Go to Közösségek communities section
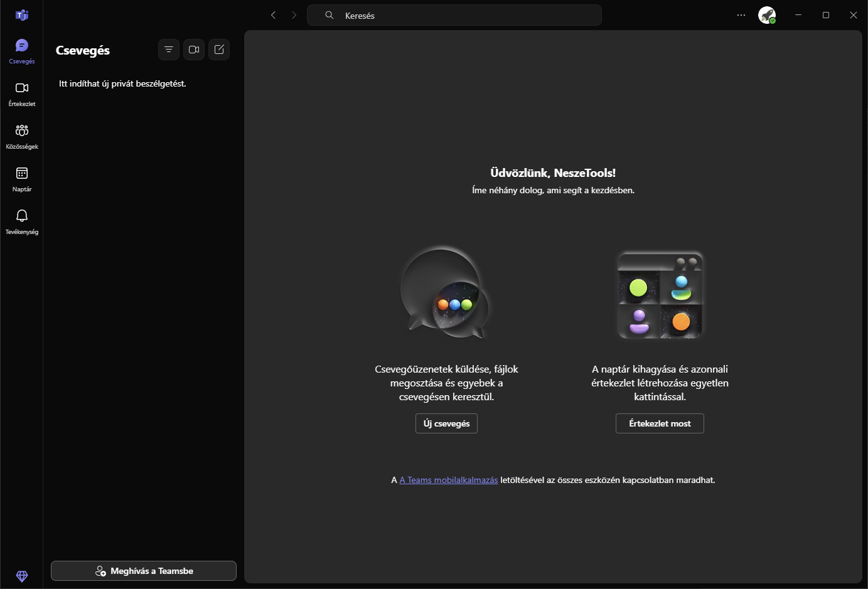The height and width of the screenshot is (589, 868). click(x=22, y=136)
